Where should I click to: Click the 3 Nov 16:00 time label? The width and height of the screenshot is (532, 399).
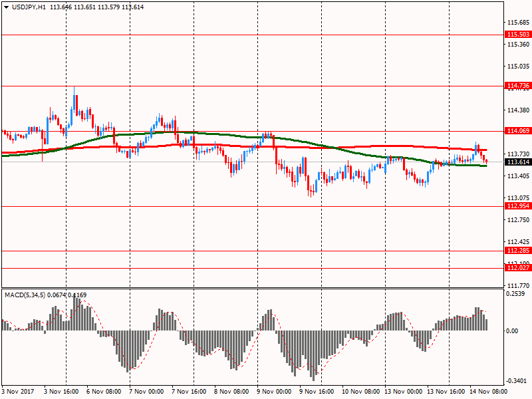tap(61, 391)
